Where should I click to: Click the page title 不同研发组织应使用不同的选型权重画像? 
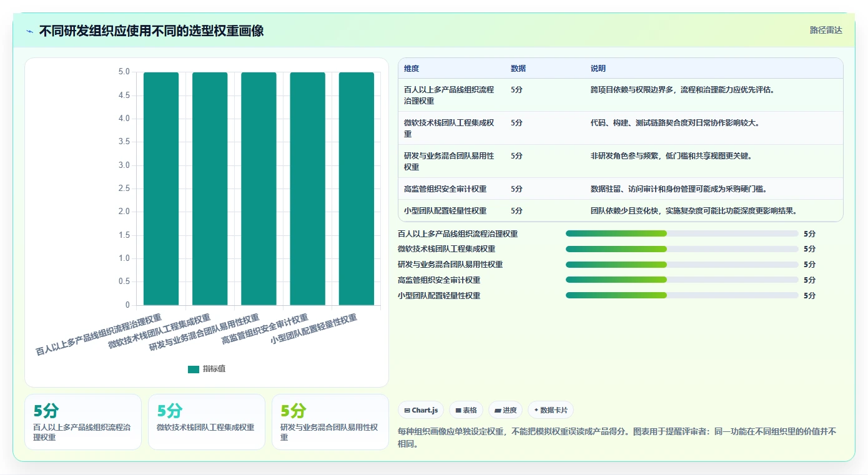point(152,31)
